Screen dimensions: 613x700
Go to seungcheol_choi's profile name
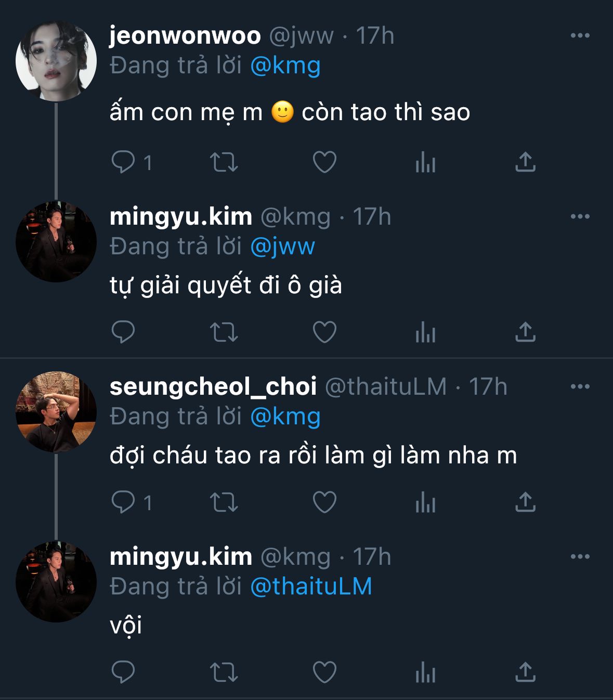click(213, 387)
